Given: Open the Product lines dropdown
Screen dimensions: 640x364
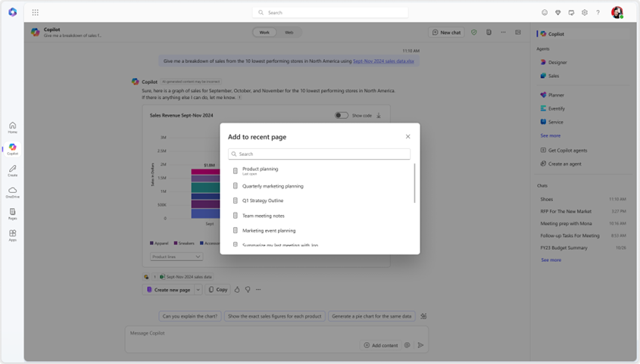Looking at the screenshot, I should click(x=176, y=257).
